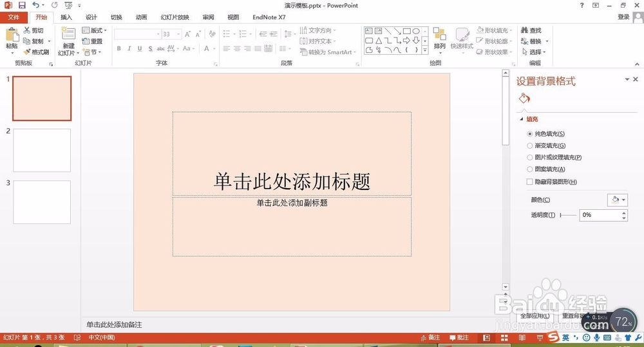Close the 设置背景格式 pane
The width and height of the screenshot is (644, 347).
[x=636, y=79]
